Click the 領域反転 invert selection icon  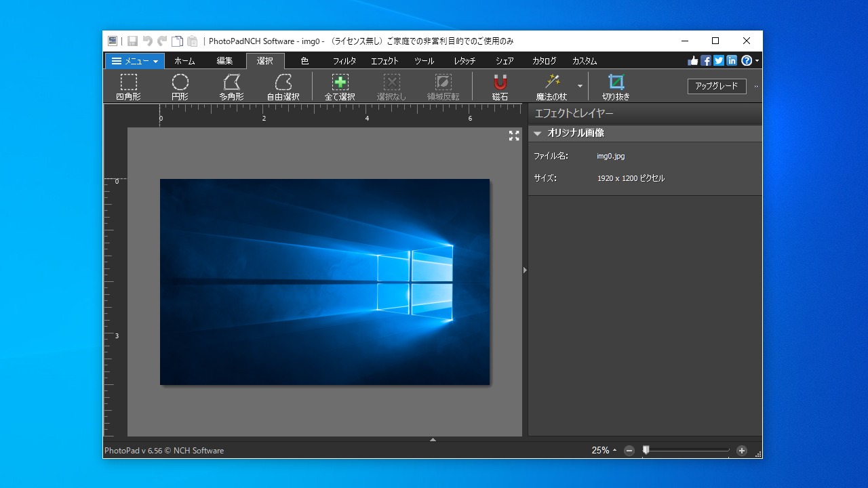tap(443, 87)
